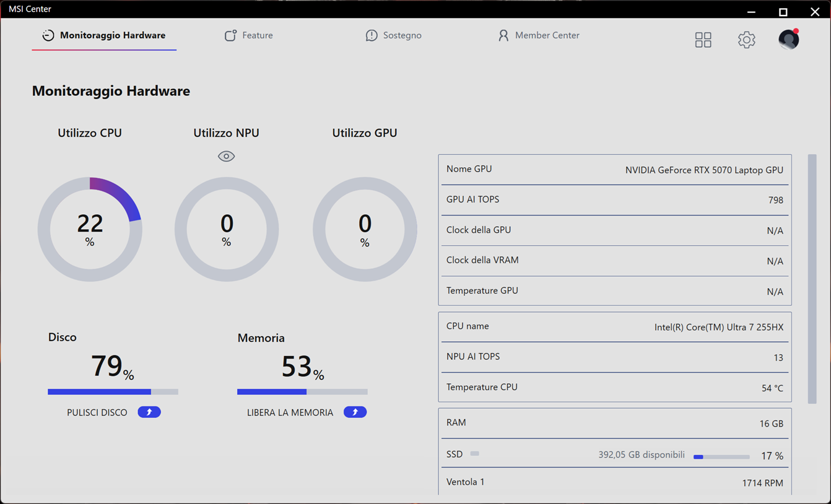The height and width of the screenshot is (504, 831).
Task: Click the 'Memoria' section title
Action: (261, 338)
